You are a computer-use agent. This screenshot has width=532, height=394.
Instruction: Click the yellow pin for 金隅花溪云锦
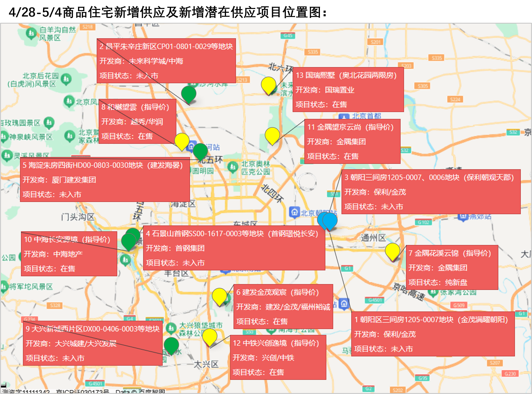coord(393,252)
